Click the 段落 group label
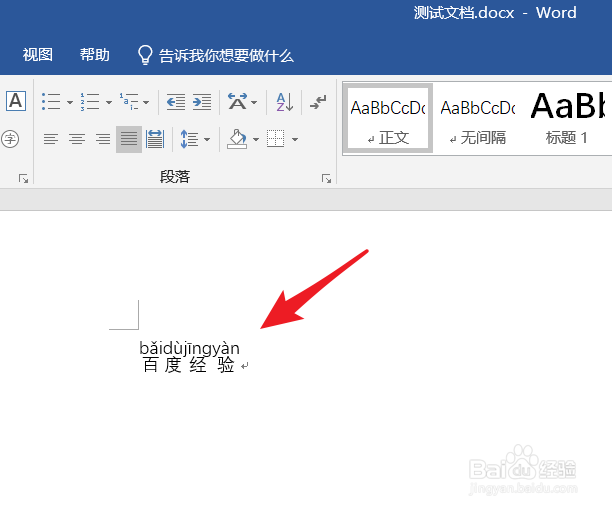Viewport: 612px width, 510px height. coord(175,177)
